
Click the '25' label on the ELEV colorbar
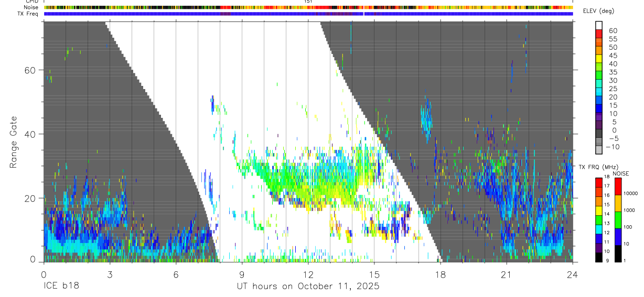click(x=613, y=89)
